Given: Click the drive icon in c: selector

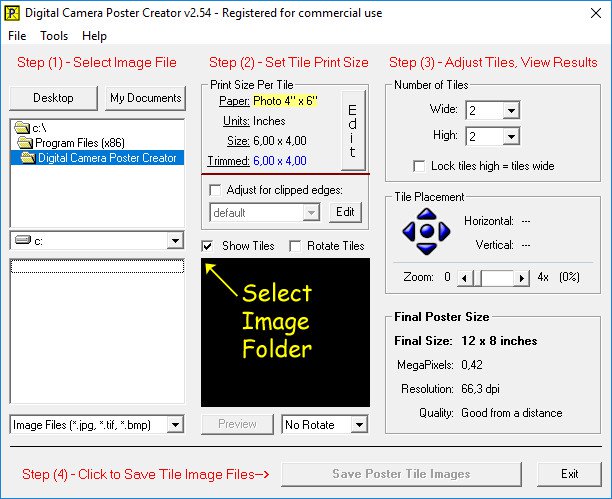Looking at the screenshot, I should coord(23,240).
